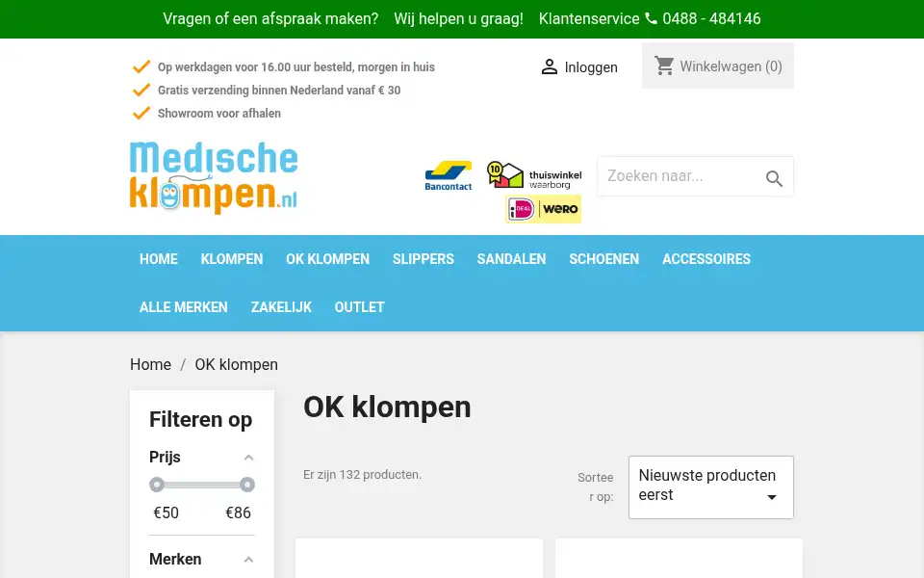Click the 'Er zijn 132 producten' text

coord(363,474)
